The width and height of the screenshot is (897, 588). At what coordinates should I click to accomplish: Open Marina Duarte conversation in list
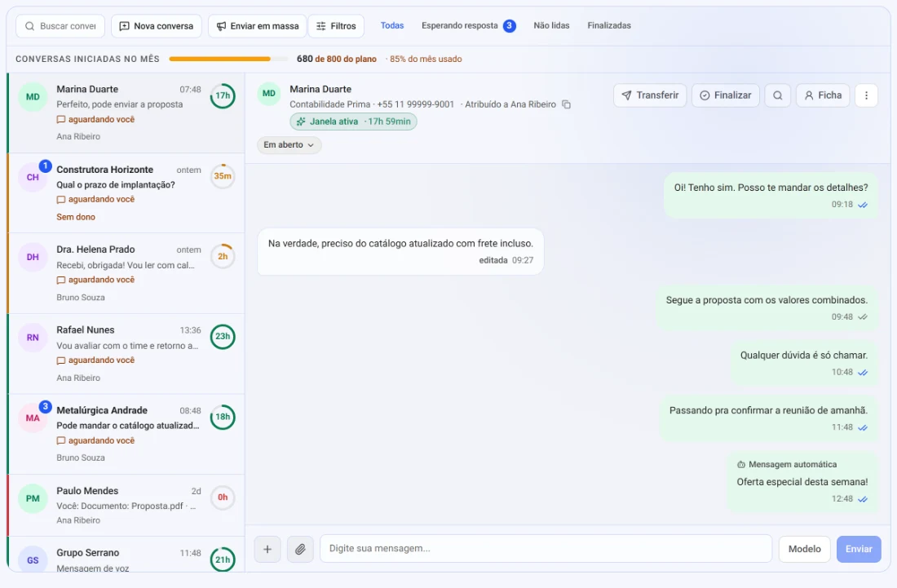(126, 113)
